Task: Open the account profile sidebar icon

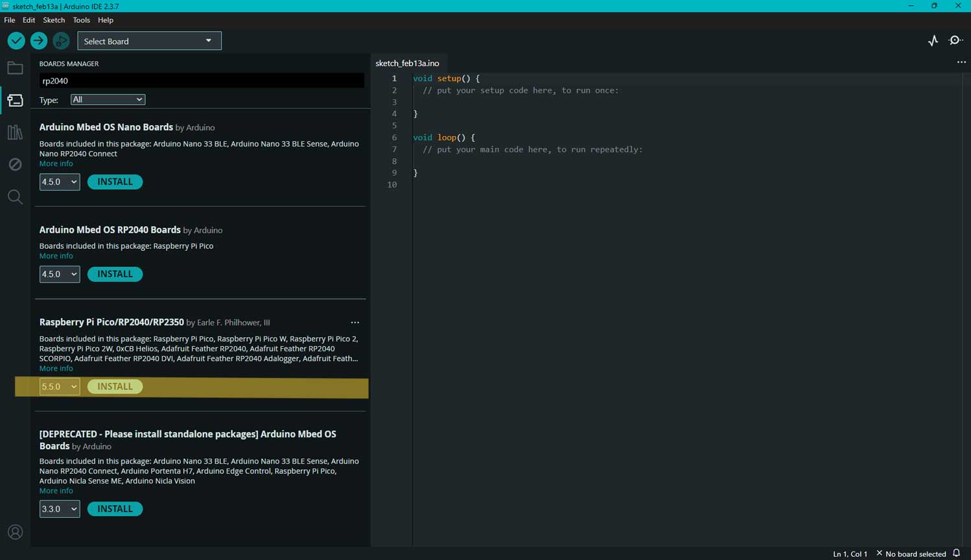Action: (x=15, y=532)
